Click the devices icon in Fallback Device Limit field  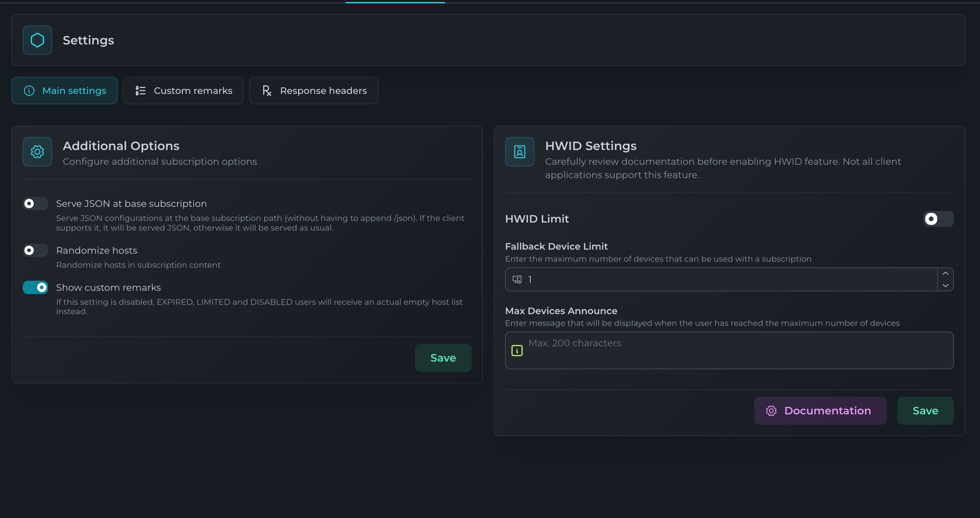tap(517, 279)
